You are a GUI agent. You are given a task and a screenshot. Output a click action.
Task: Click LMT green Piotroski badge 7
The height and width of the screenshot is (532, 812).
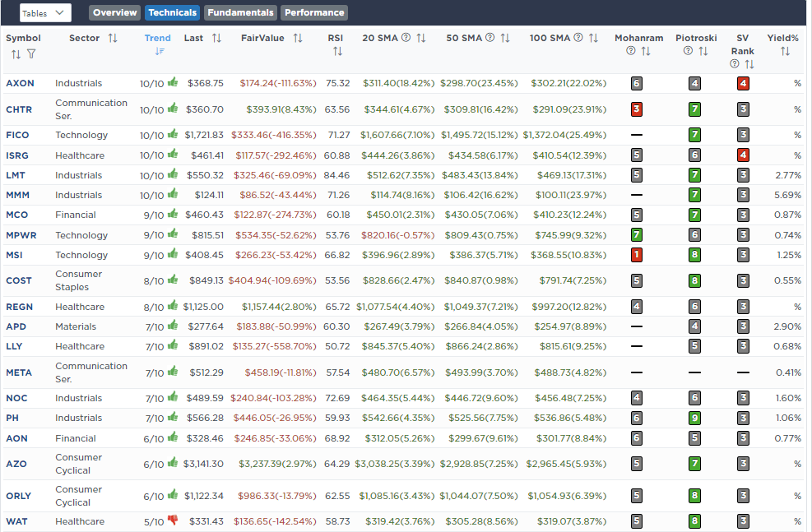(694, 175)
